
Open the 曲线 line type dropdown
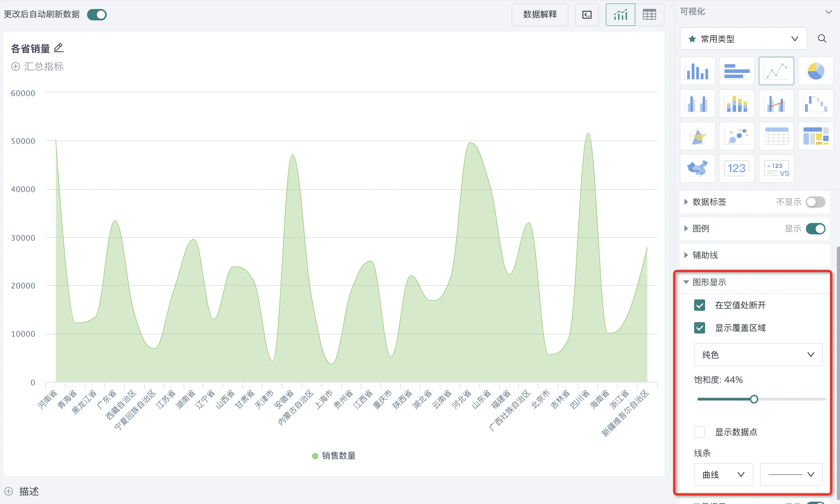[723, 475]
